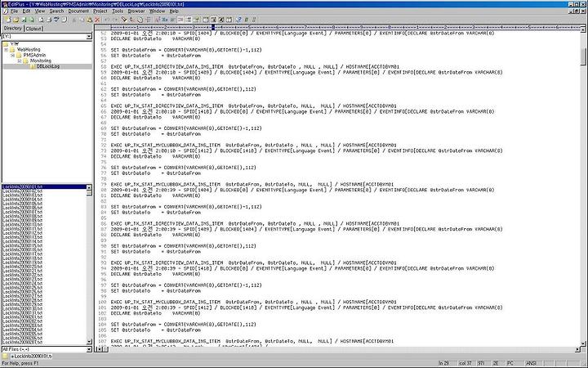Click the 'PC' file format status entry

pos(510,363)
